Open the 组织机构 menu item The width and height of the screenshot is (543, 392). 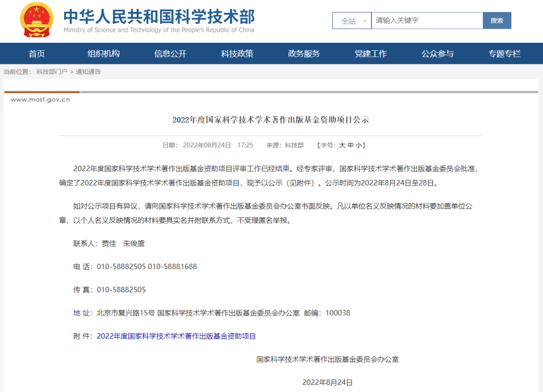(104, 54)
